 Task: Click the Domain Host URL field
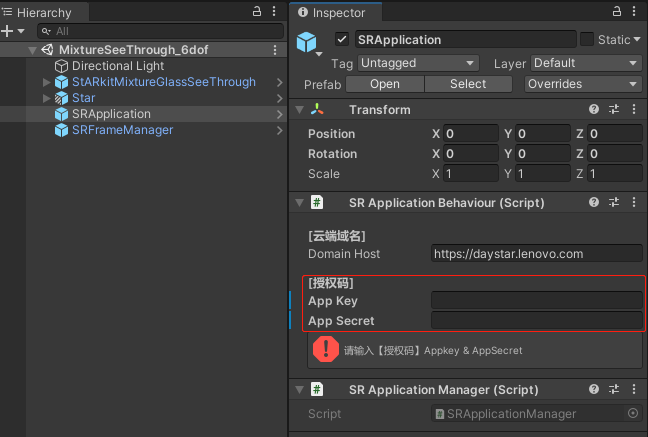pos(537,253)
